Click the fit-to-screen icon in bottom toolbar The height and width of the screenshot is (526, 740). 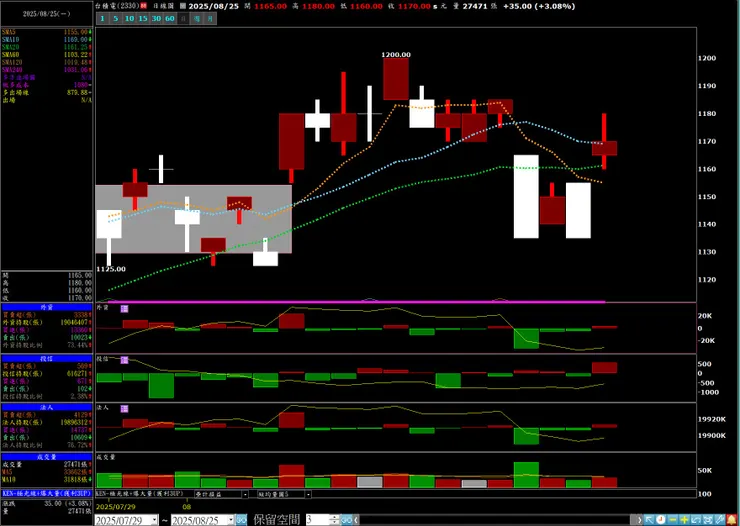pos(708,520)
